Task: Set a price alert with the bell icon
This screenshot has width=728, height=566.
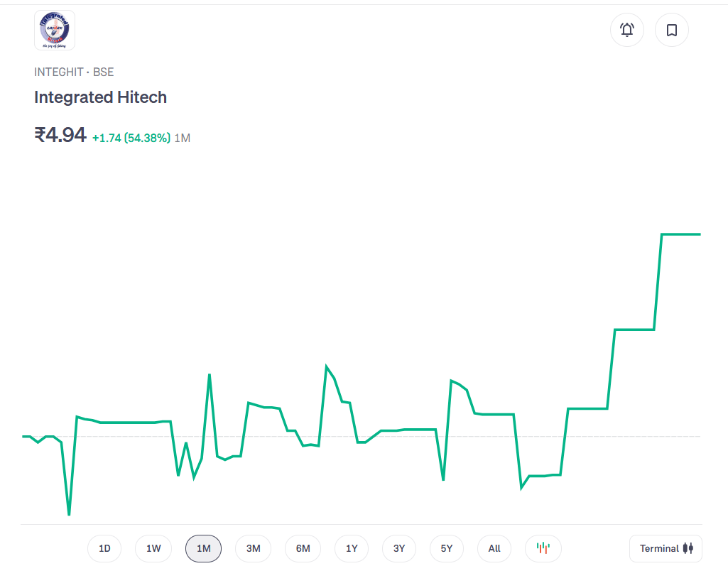Action: tap(626, 30)
